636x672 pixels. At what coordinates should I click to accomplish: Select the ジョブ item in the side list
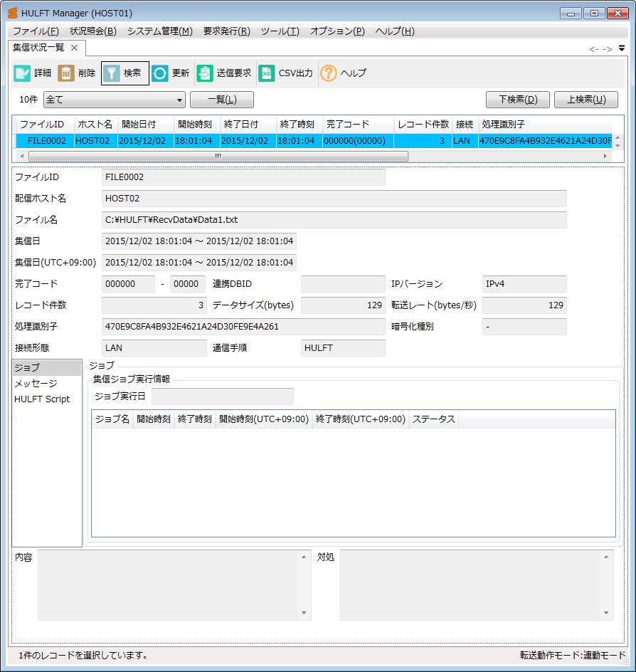pyautogui.click(x=47, y=368)
